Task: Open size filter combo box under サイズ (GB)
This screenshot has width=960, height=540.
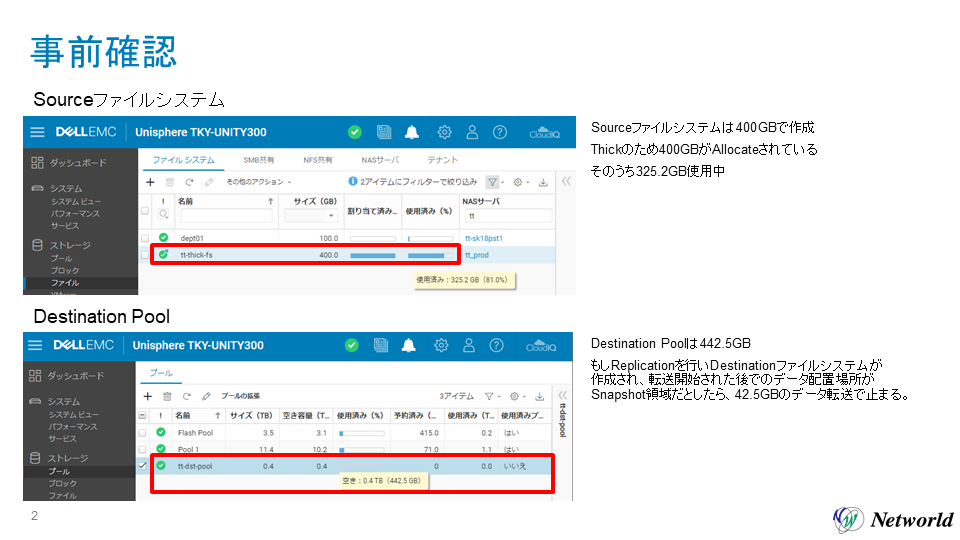Action: [311, 216]
